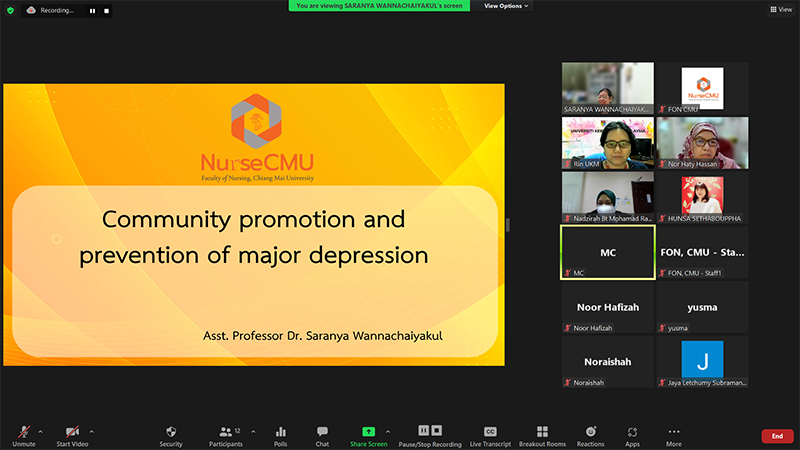Select Noor Hafizah participant tile
This screenshot has height=450, width=800.
(x=608, y=307)
